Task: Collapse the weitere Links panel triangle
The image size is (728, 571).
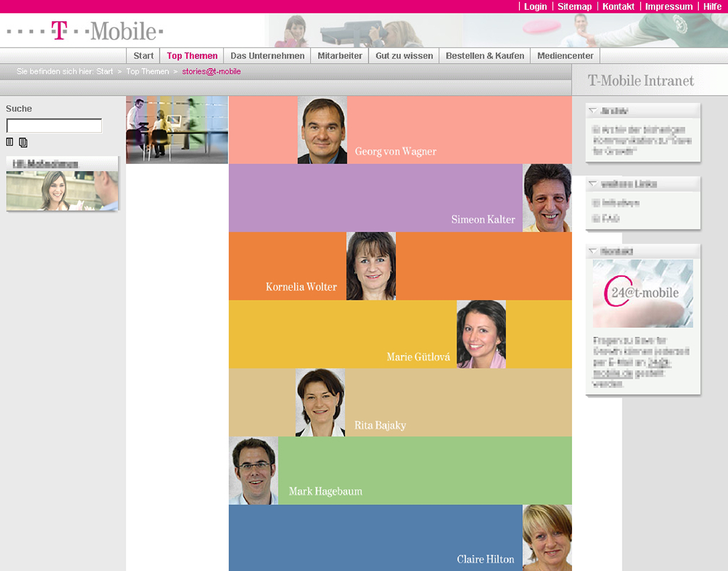Action: click(593, 184)
